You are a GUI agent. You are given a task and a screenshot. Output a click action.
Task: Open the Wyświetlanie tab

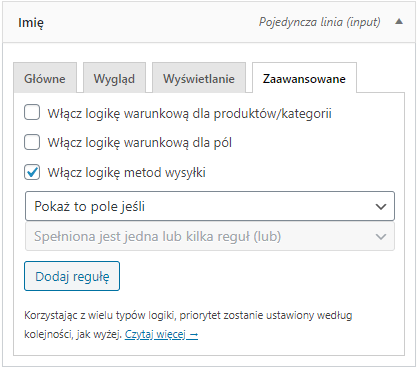coord(199,78)
